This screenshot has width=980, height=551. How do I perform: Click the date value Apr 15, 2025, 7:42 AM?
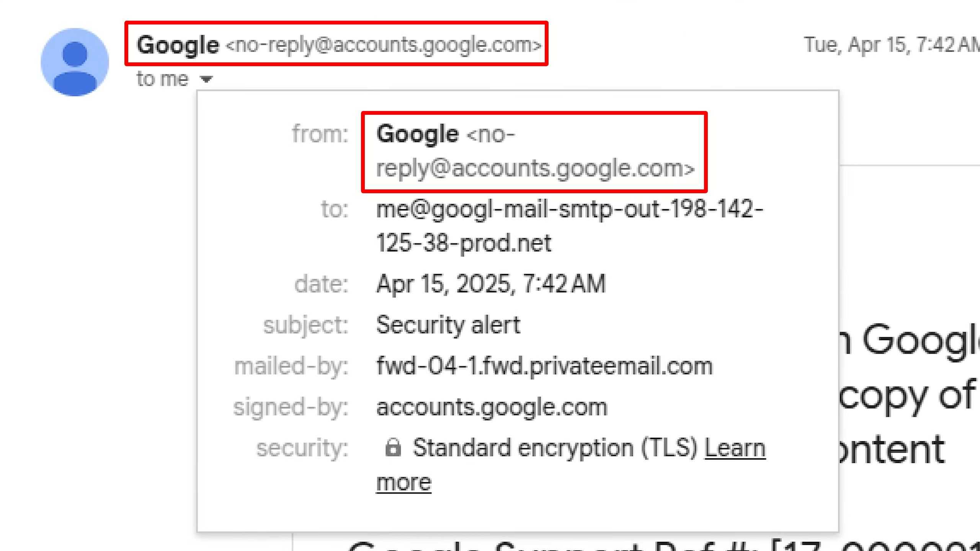491,284
